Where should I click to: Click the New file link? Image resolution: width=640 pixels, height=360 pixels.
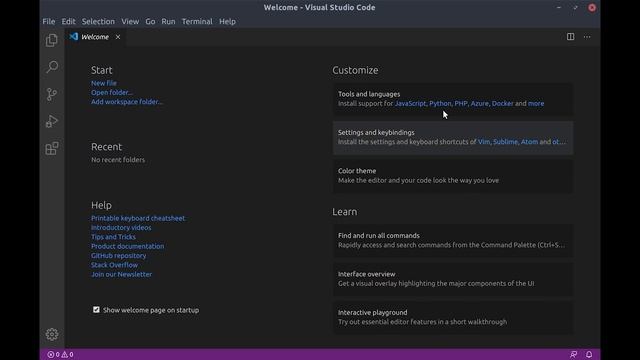point(104,83)
